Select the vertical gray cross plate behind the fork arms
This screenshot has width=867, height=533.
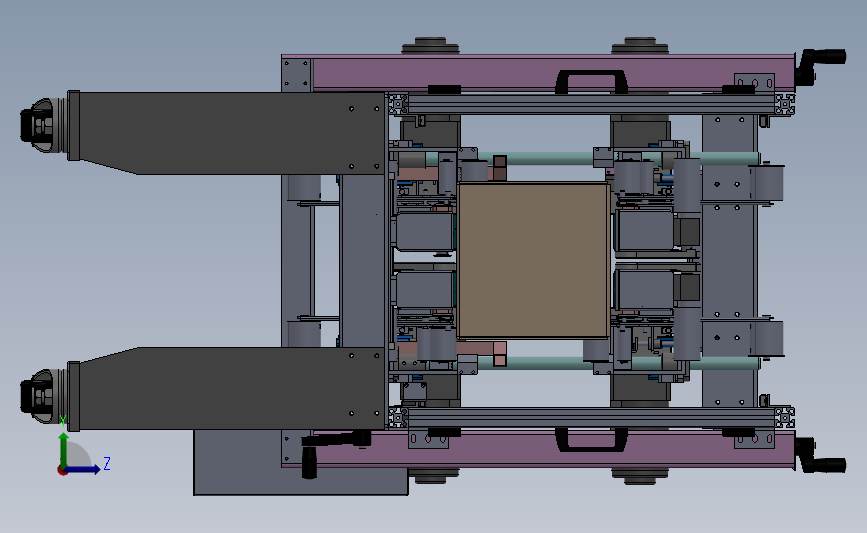click(x=363, y=261)
